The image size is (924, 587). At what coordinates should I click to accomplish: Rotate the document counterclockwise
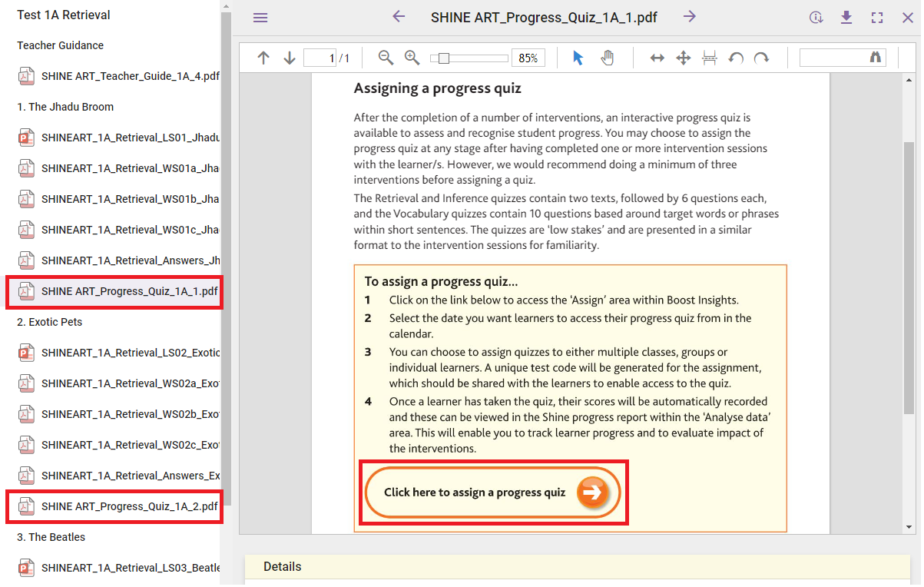click(736, 58)
